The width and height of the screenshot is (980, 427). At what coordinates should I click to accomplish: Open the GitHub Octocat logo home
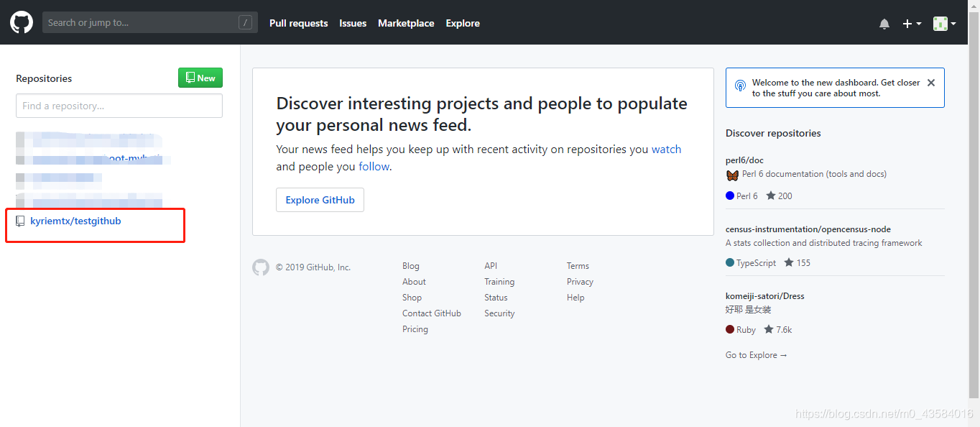[x=22, y=23]
